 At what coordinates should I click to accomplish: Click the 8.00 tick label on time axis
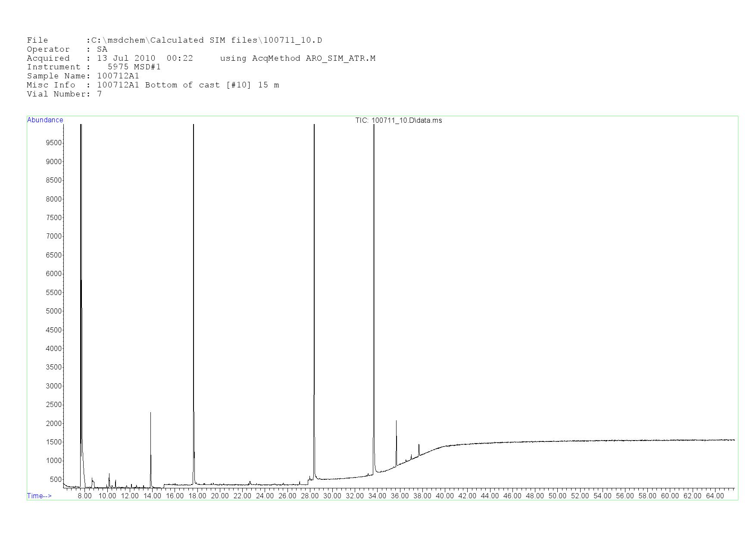(84, 496)
